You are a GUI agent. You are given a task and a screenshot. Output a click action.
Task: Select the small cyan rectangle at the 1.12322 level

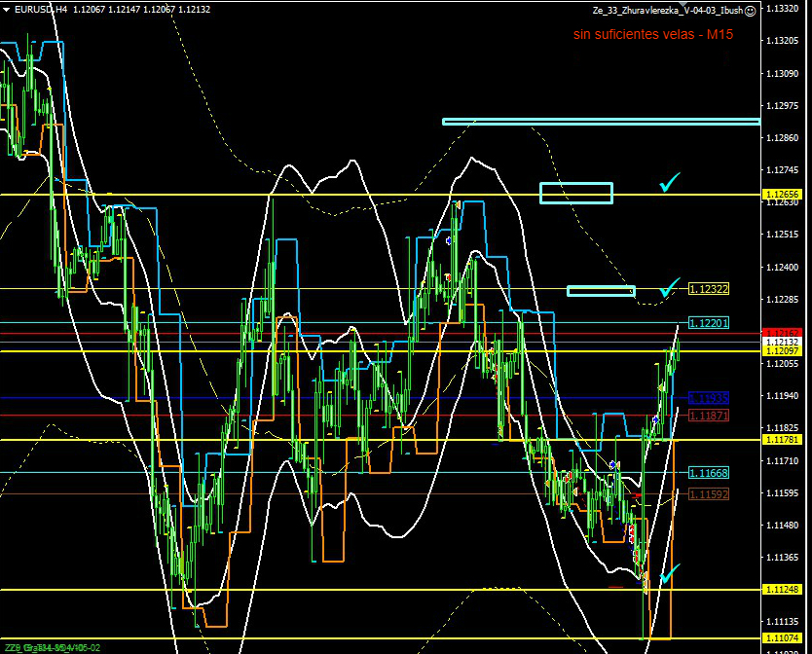601,290
